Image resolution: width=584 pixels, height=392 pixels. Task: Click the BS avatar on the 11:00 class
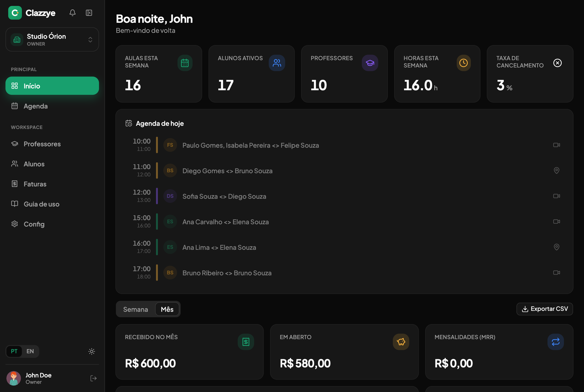pos(170,170)
